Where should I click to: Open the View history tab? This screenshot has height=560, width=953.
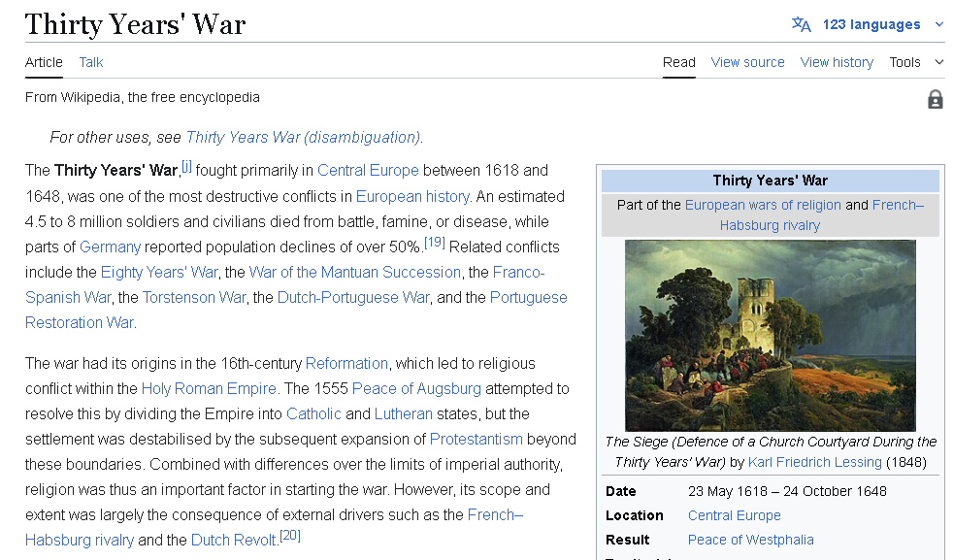837,62
